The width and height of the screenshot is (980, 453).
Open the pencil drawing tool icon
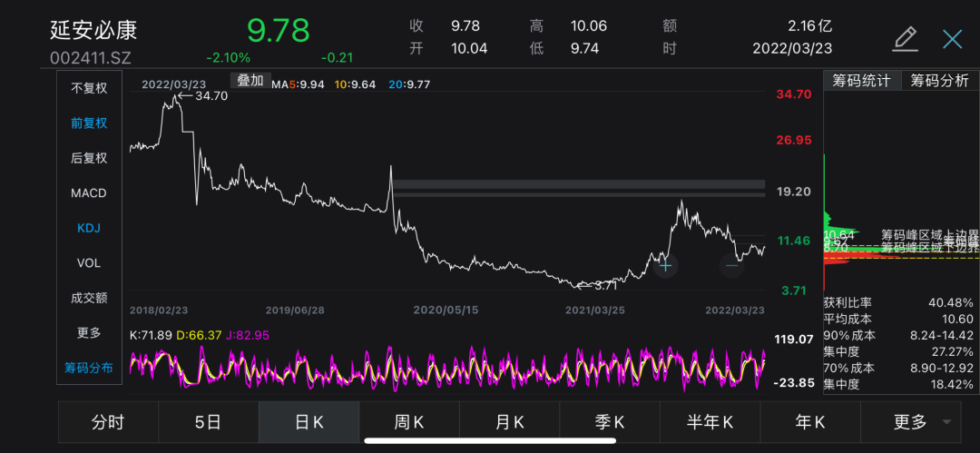pyautogui.click(x=905, y=38)
